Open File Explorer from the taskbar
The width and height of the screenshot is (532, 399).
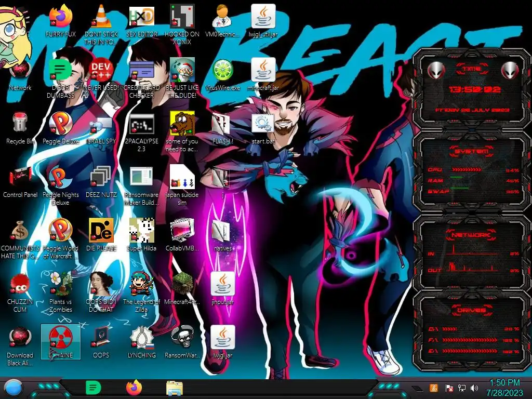tap(175, 388)
